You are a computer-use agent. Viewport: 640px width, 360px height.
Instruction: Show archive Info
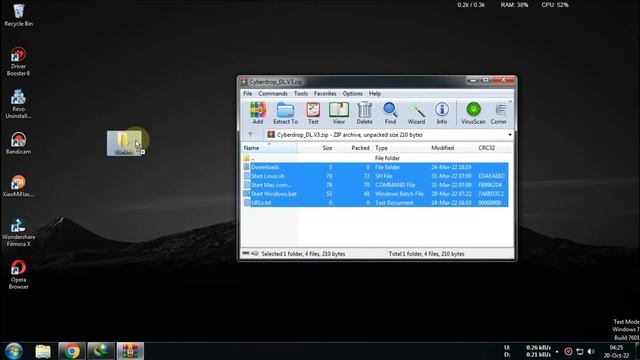tap(442, 113)
